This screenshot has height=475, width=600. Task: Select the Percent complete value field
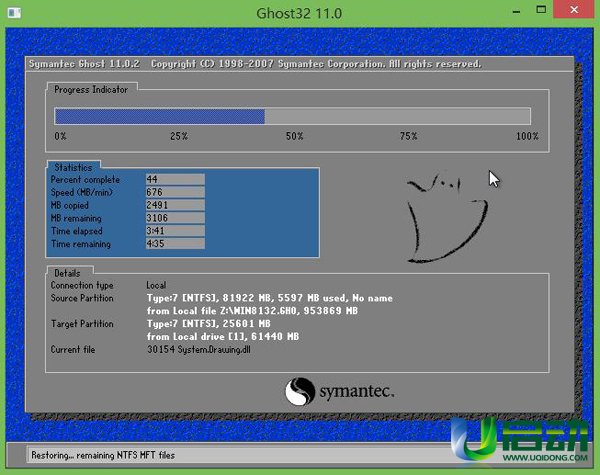tap(174, 179)
